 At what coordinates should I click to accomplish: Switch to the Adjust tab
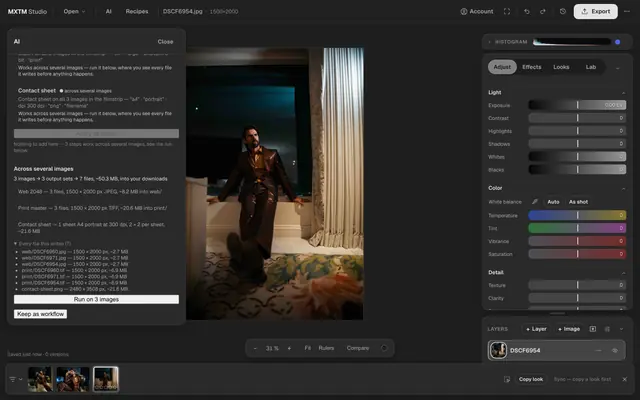click(x=502, y=67)
